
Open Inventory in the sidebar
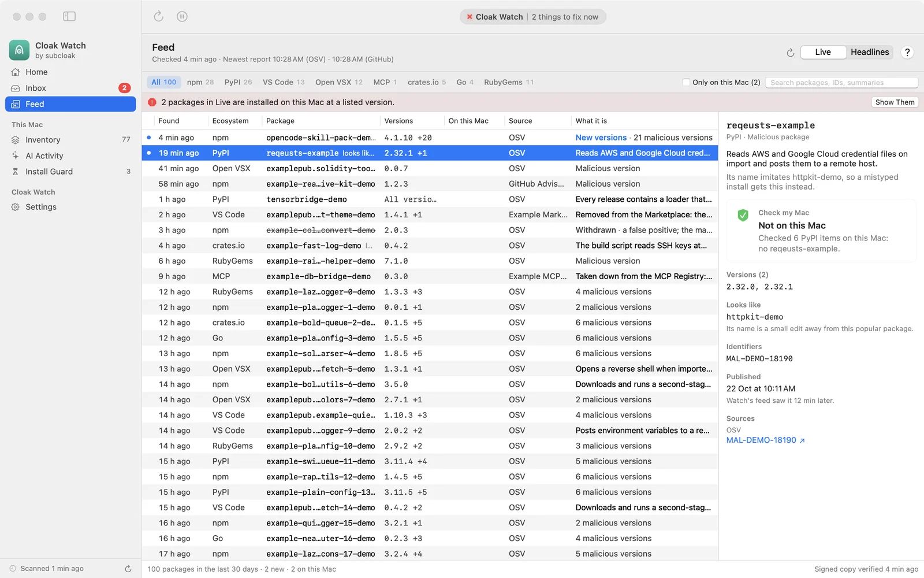[x=70, y=140]
